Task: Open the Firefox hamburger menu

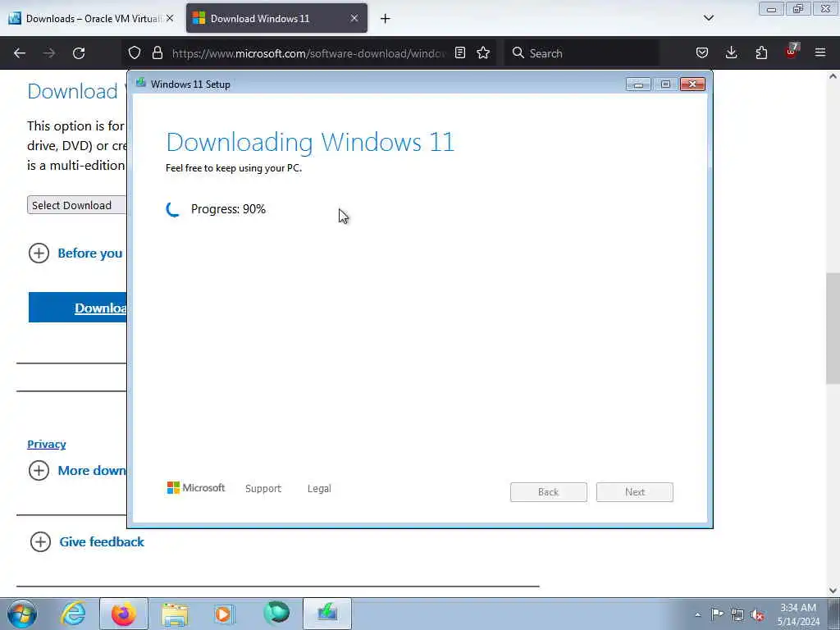Action: pos(820,52)
